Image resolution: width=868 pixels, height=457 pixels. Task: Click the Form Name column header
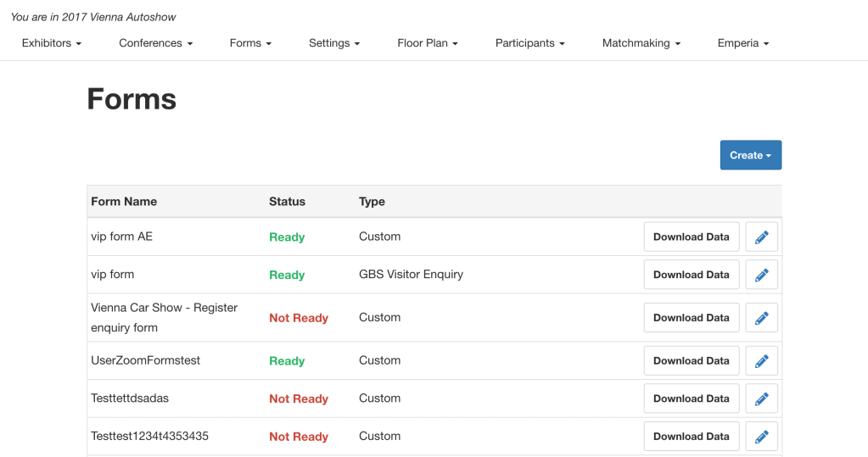(x=124, y=202)
